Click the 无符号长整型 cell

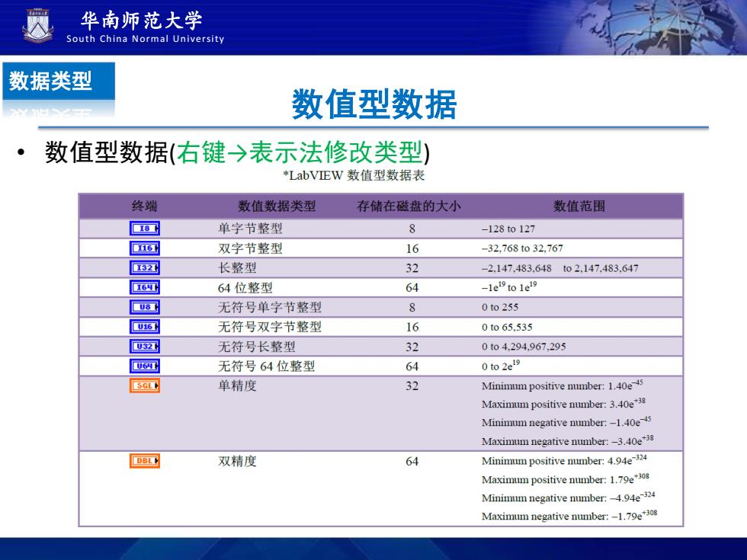pos(256,346)
